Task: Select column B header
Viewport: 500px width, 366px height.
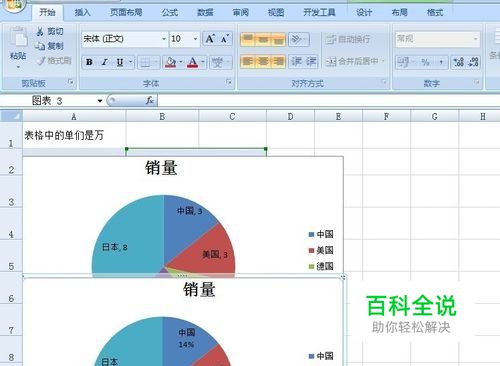Action: [162, 116]
